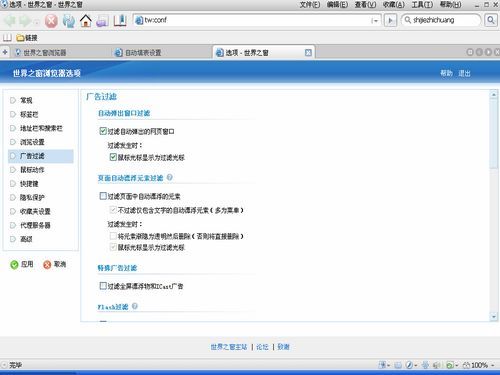Image resolution: width=500 pixels, height=375 pixels.
Task: Open the favorites book icon in toolbar
Action: click(120, 21)
